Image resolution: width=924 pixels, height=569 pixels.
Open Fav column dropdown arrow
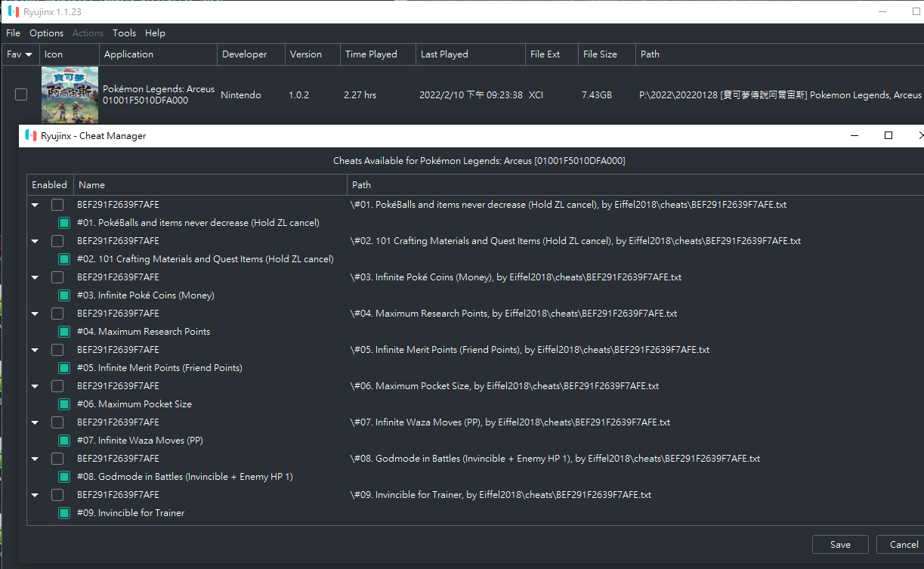coord(29,54)
